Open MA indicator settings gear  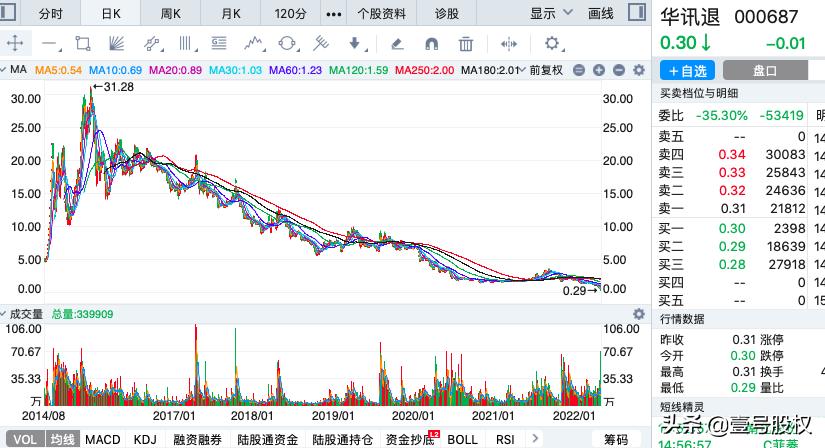coord(639,70)
